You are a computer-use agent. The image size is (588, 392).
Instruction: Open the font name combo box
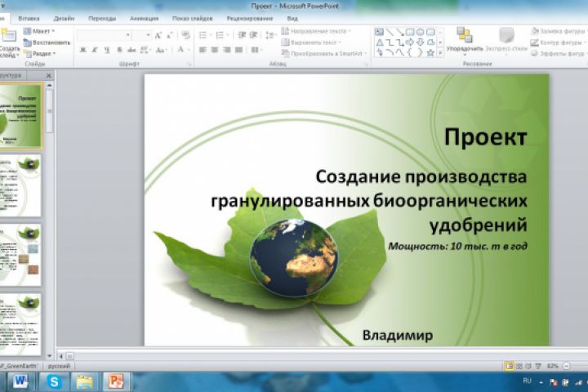[x=104, y=35]
